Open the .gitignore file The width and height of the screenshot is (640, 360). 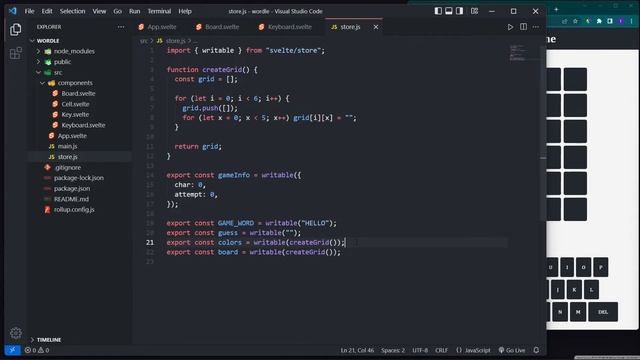(68, 167)
